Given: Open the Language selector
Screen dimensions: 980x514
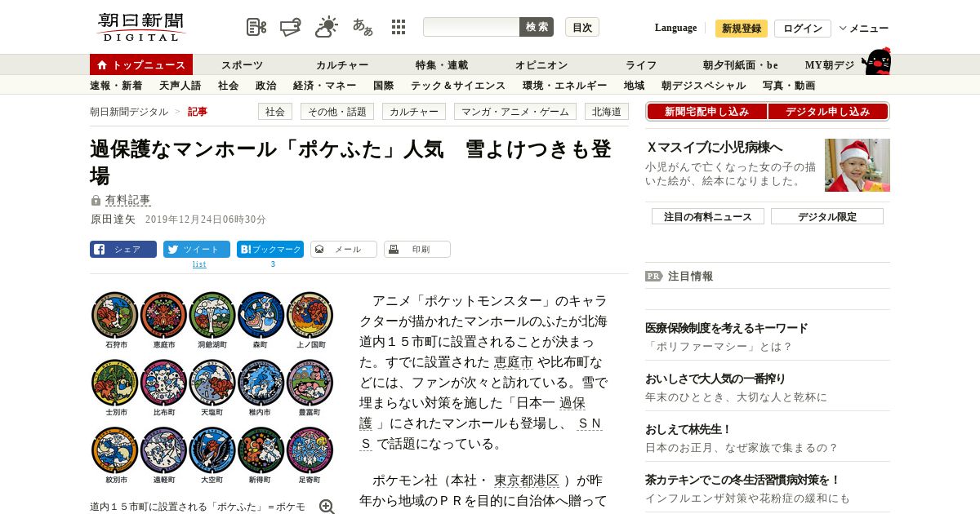Looking at the screenshot, I should 675,28.
